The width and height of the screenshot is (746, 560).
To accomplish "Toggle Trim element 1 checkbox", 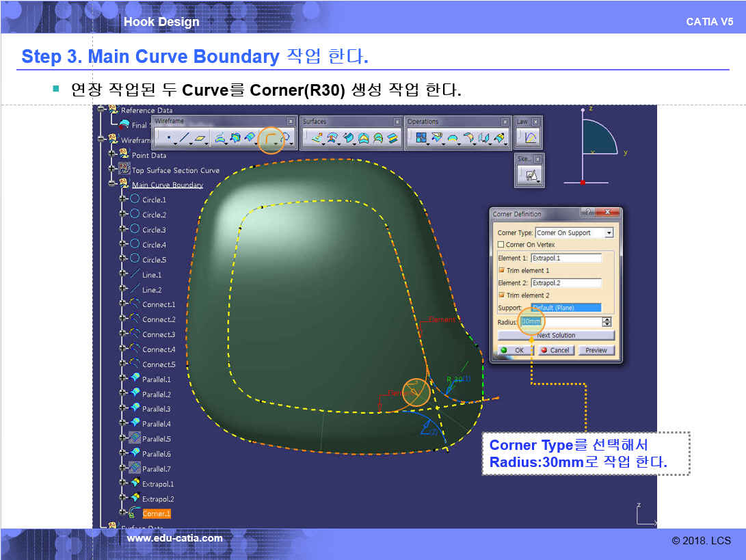I will (501, 271).
